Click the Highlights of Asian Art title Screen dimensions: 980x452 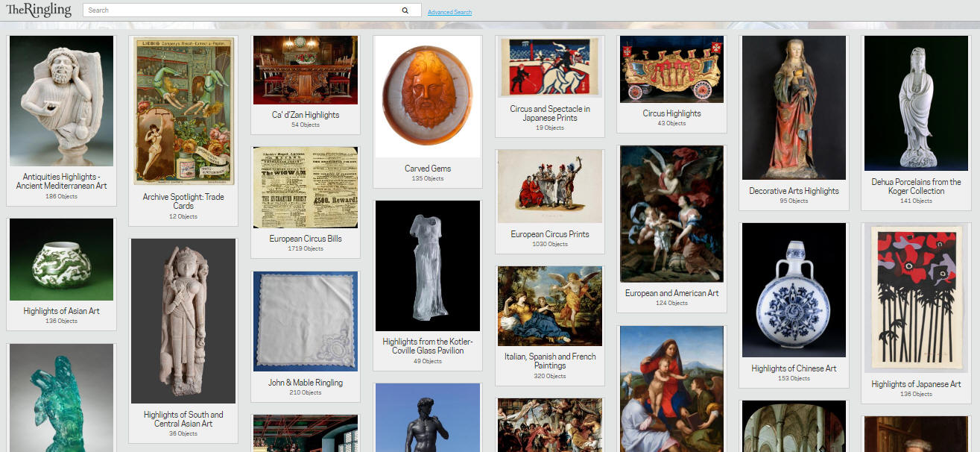point(61,311)
